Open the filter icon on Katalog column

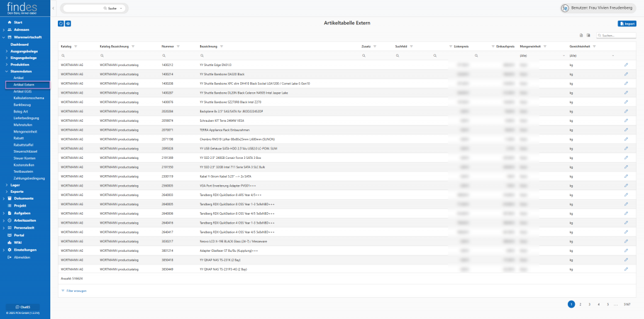tap(77, 46)
